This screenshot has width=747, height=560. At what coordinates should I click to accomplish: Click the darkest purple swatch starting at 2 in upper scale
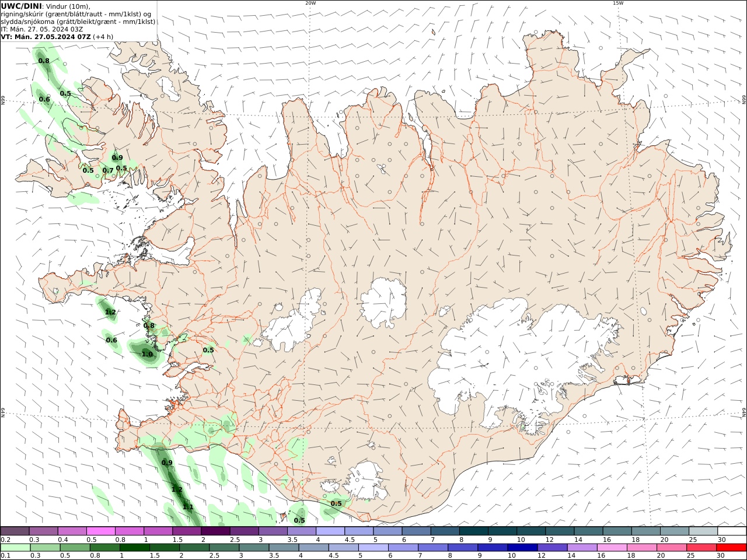215,531
